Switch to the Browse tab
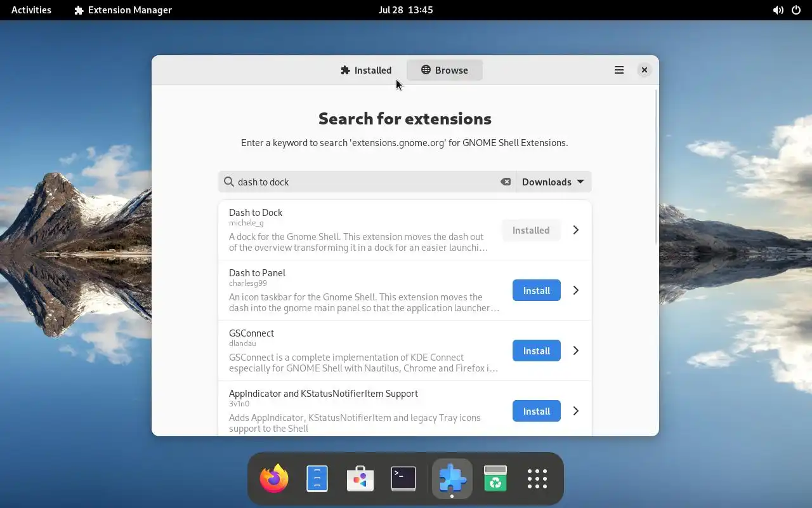Screen dimensions: 812x508 coord(445,70)
